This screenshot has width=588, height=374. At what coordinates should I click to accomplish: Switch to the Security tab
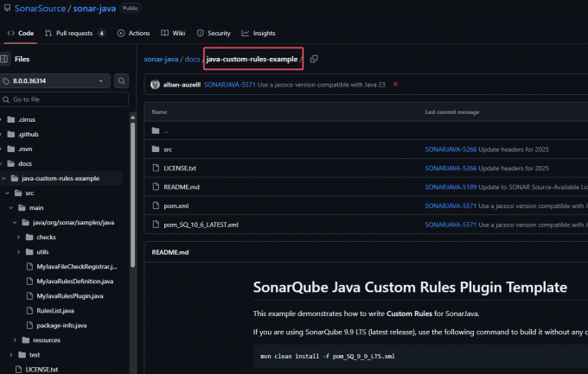[214, 33]
